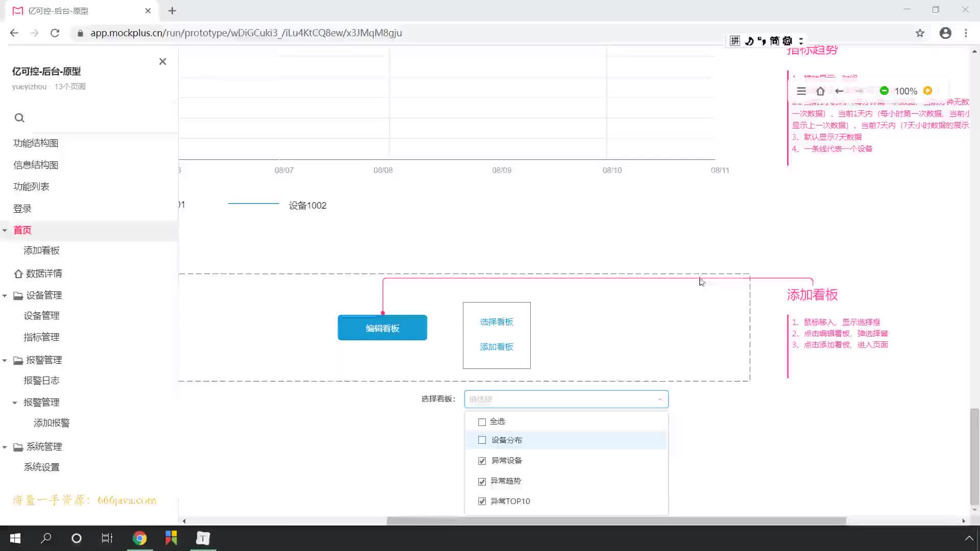
Task: Open Chrome three-dot menu
Action: 966,33
